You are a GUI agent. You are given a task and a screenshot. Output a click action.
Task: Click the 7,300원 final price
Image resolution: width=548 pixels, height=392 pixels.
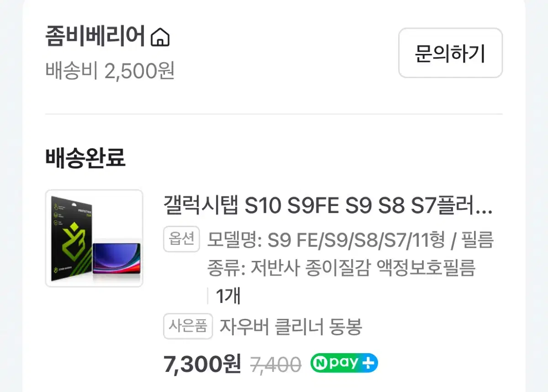pos(202,364)
